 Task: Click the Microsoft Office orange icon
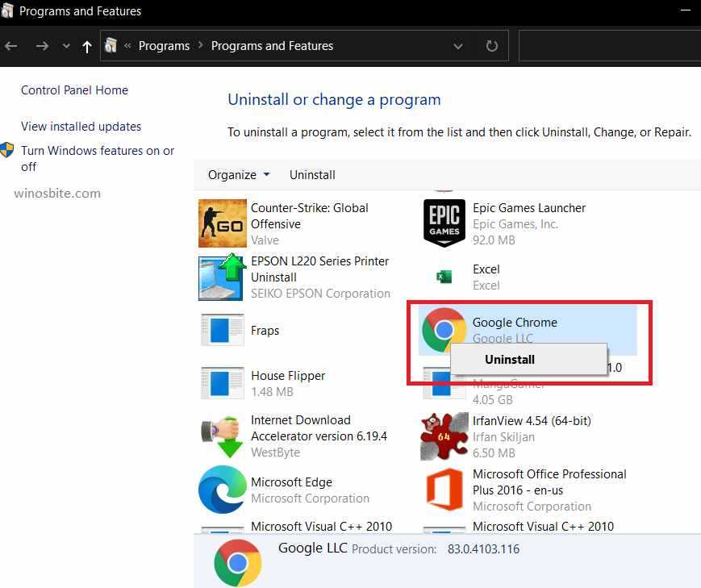click(x=444, y=489)
